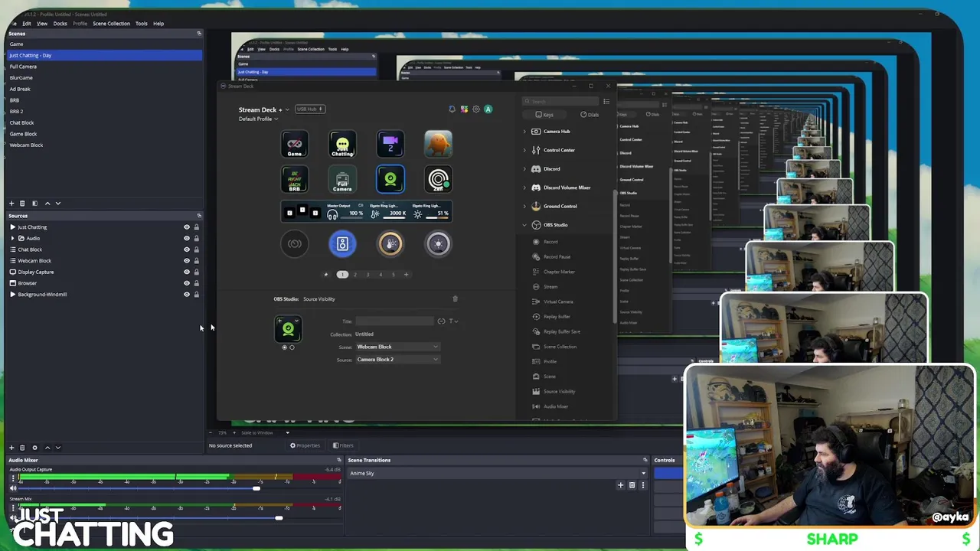Screen dimensions: 980x551
Task: Open the Default Profile dropdown
Action: pos(258,119)
